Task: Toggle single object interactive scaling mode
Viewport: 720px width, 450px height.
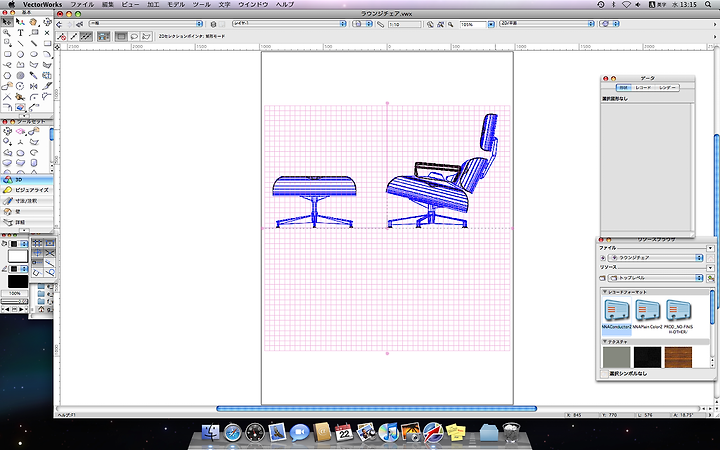Action: click(x=73, y=36)
